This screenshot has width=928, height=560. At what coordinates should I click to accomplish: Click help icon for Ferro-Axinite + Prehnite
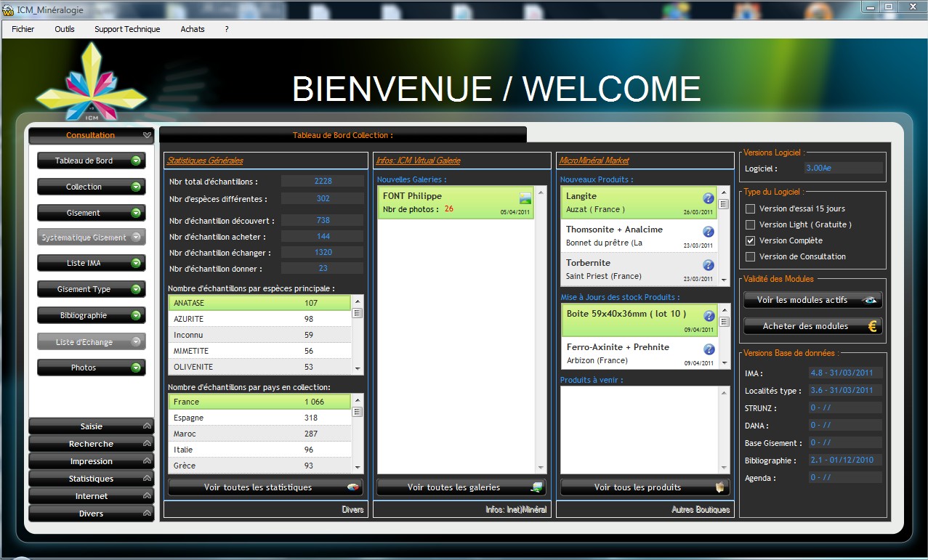click(x=709, y=349)
